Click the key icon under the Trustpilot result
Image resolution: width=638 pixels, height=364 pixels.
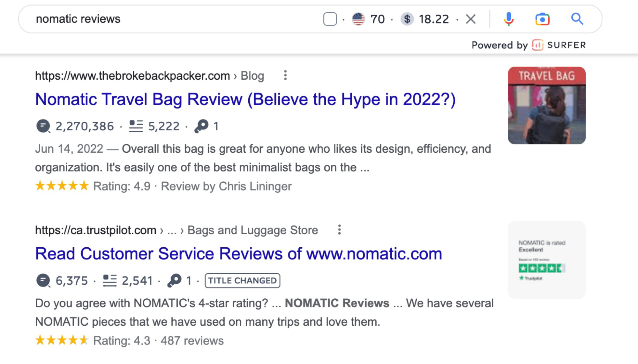click(174, 280)
